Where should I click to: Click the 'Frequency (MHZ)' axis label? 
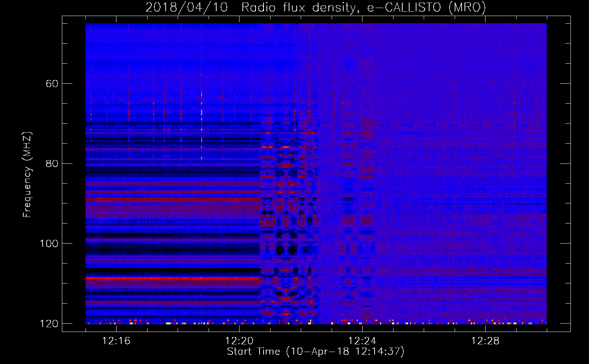coord(27,175)
